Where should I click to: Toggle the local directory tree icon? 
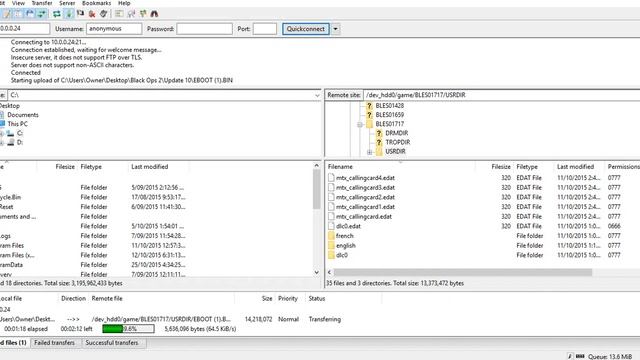18,14
